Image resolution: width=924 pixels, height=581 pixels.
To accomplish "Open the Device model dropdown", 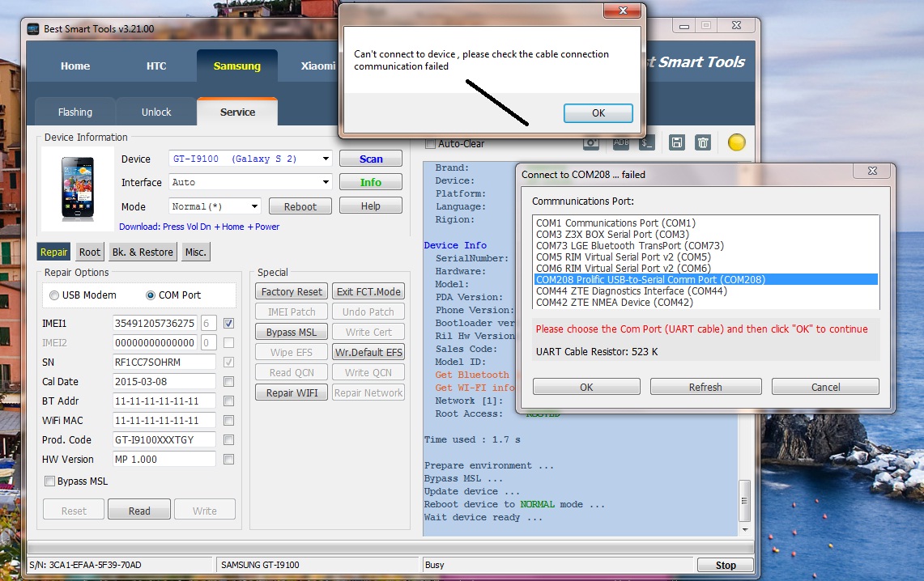I will coord(326,159).
